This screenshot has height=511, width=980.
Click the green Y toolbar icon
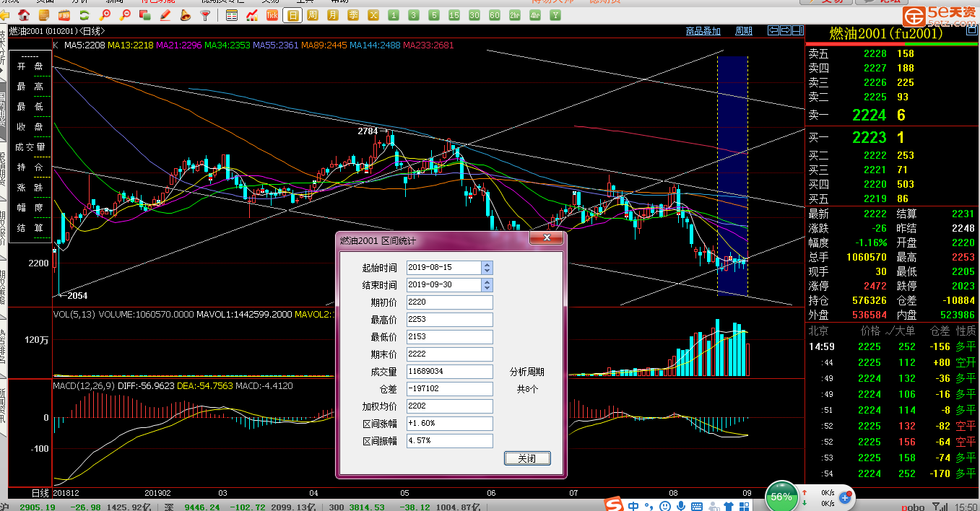tap(555, 15)
